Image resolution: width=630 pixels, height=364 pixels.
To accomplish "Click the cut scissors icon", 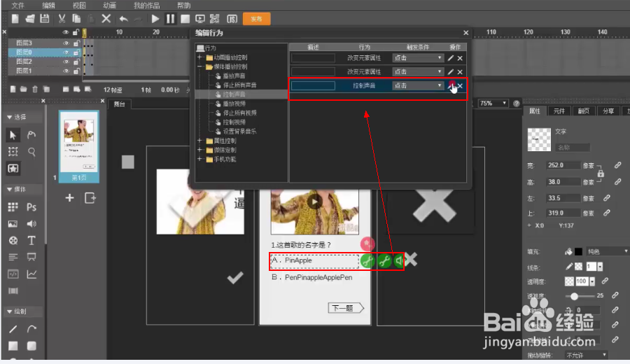I will point(62,19).
